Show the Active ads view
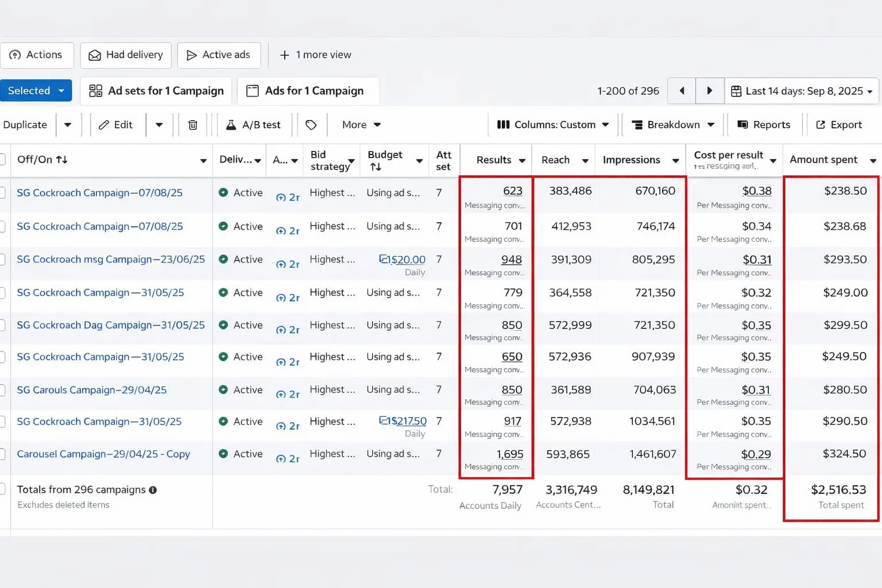The height and width of the screenshot is (588, 882). [219, 55]
